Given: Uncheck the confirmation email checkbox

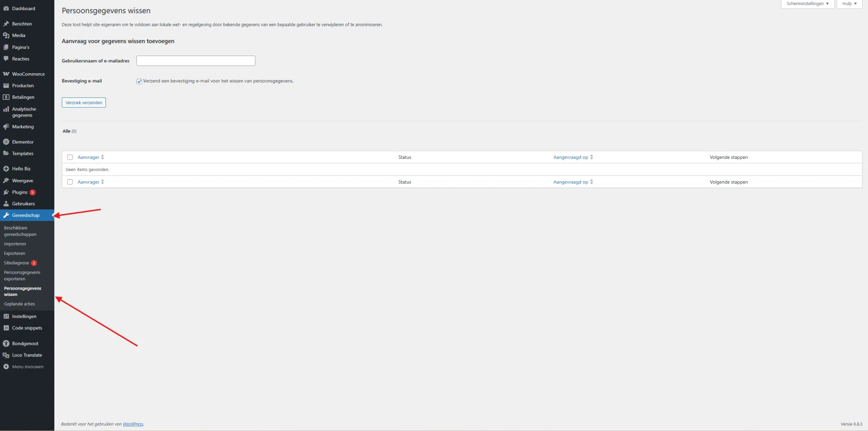Looking at the screenshot, I should 139,81.
